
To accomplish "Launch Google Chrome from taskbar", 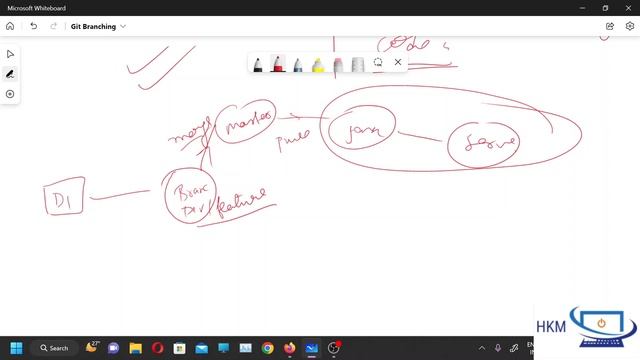I will point(268,348).
